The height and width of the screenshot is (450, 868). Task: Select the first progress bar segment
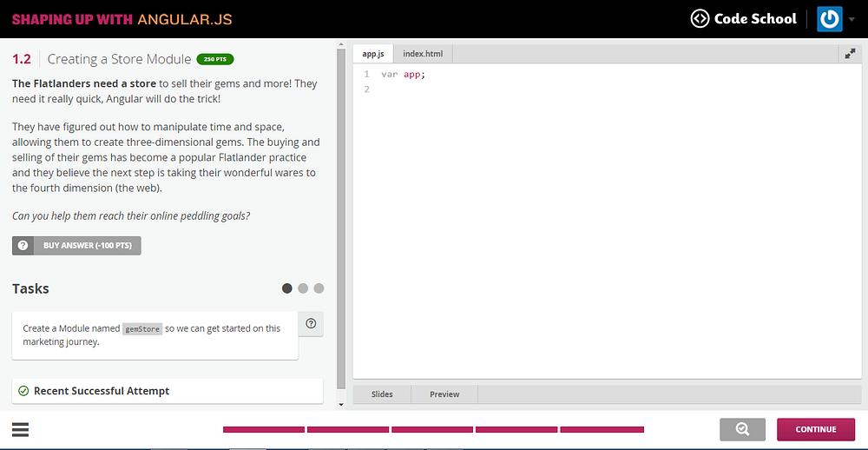pyautogui.click(x=264, y=429)
